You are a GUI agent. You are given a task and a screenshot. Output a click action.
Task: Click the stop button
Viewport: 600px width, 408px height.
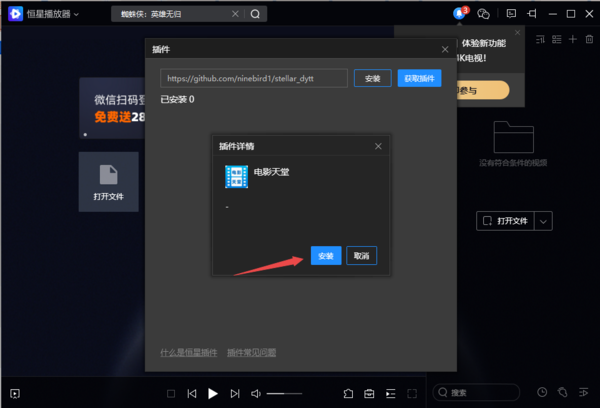[x=171, y=393]
